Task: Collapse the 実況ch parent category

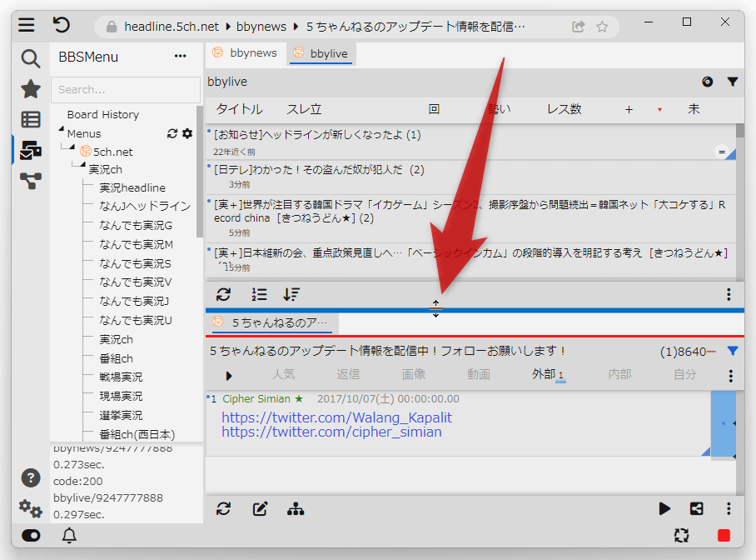Action: [83, 165]
